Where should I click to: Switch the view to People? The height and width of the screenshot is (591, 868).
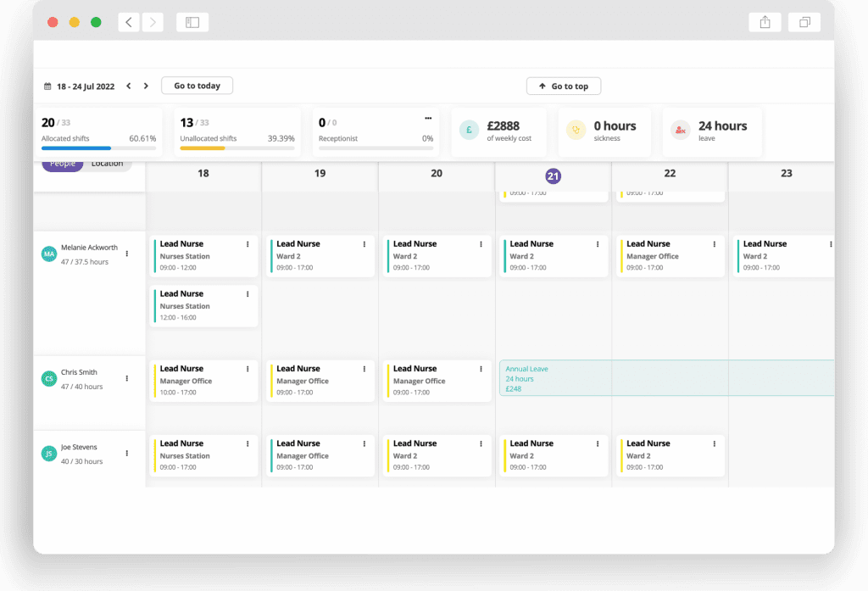[63, 164]
